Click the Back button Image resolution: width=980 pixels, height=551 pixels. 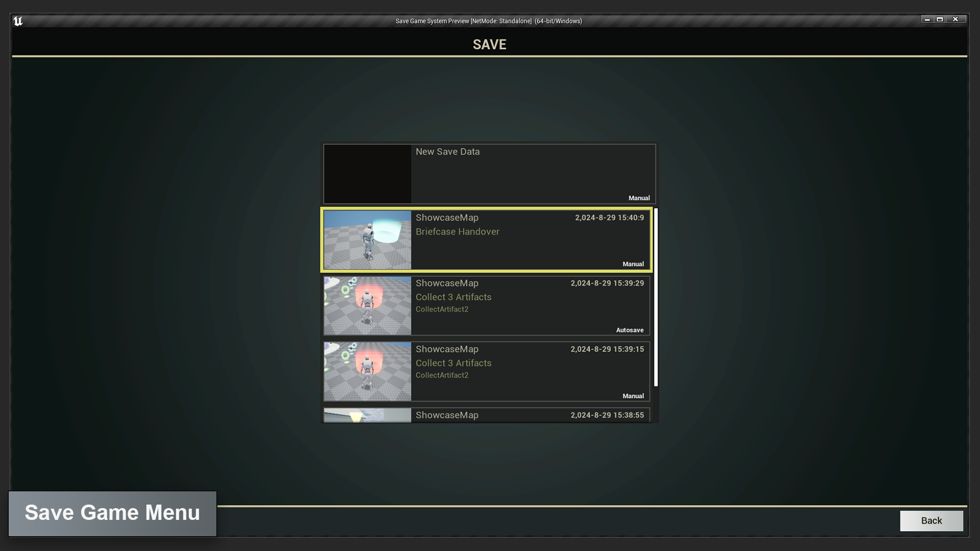click(x=931, y=521)
